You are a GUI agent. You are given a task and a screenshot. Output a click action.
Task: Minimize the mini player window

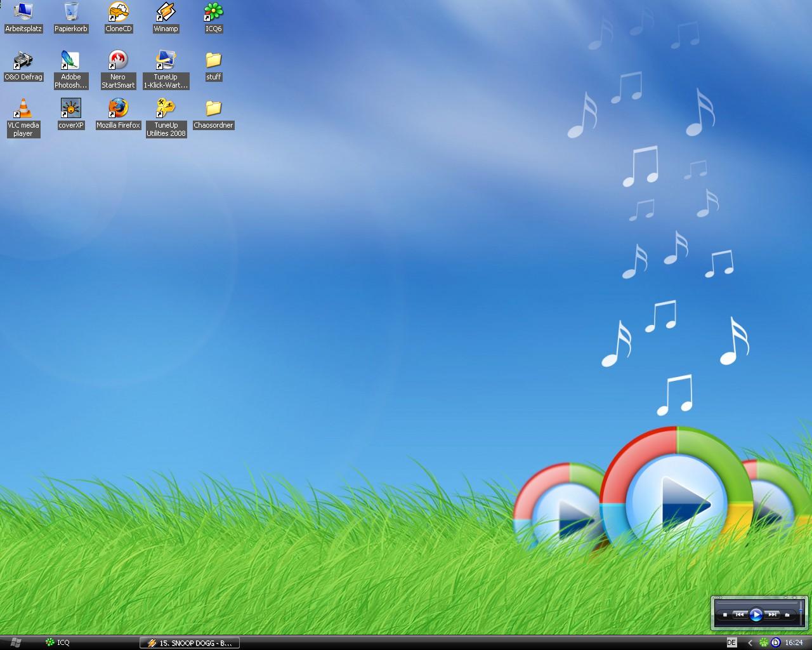785,597
